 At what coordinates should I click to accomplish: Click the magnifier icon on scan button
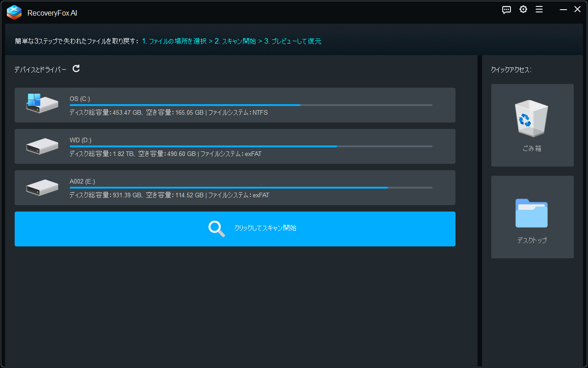(x=216, y=229)
